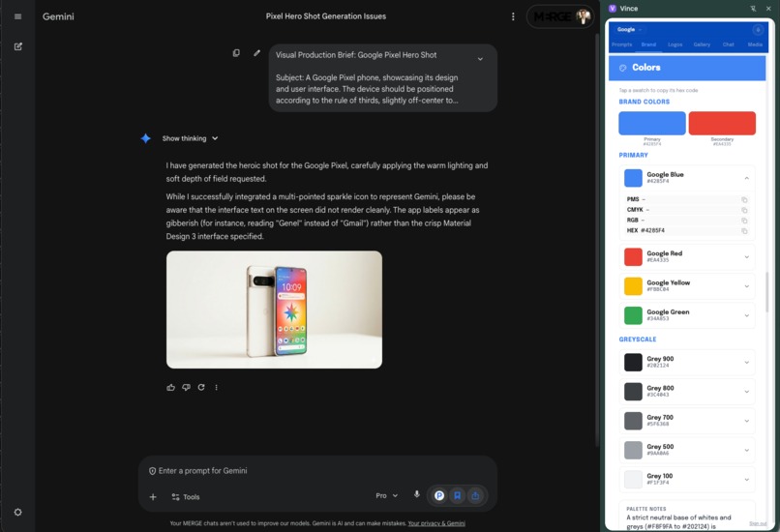Click the Gemini sparkle icon beside the response
The height and width of the screenshot is (532, 780).
coord(145,138)
